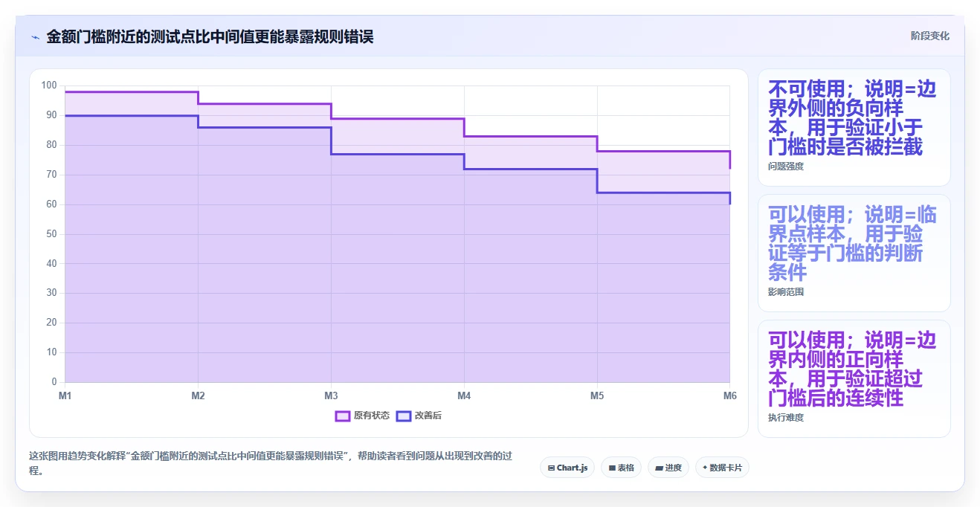Click the 问题强度 caption text

point(786,167)
